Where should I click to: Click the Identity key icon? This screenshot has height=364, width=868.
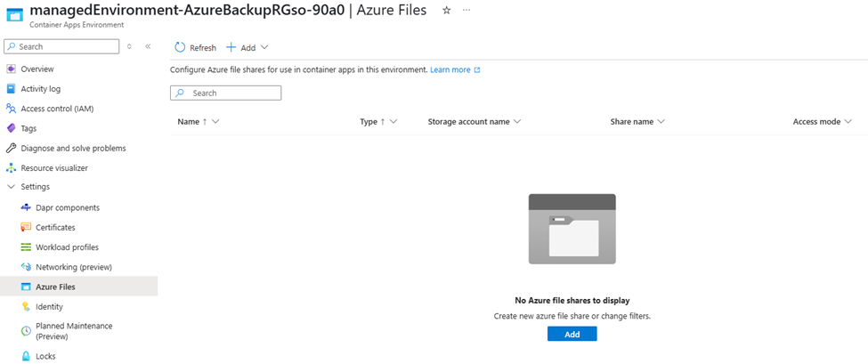[26, 306]
